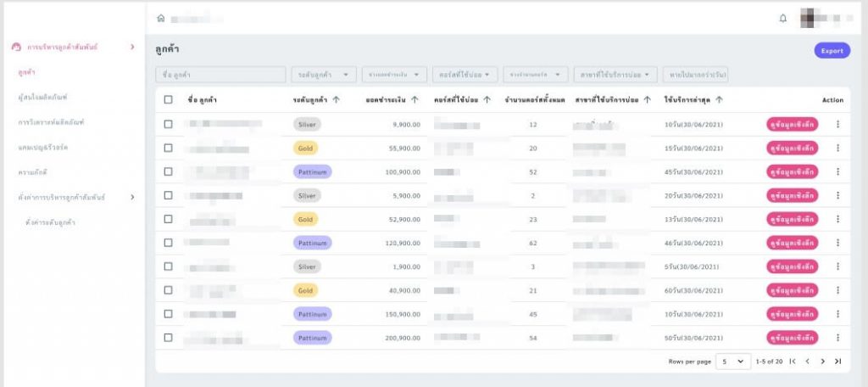Viewport: 868px width, 387px height.
Task: Click ดูข้อมูลเชิงลึก on the 200,900.00 row
Action: pos(793,338)
